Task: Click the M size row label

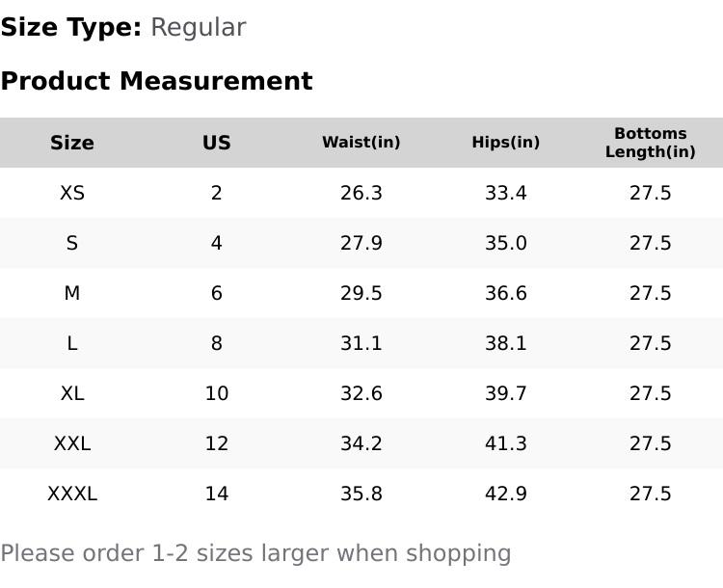Action: point(72,293)
